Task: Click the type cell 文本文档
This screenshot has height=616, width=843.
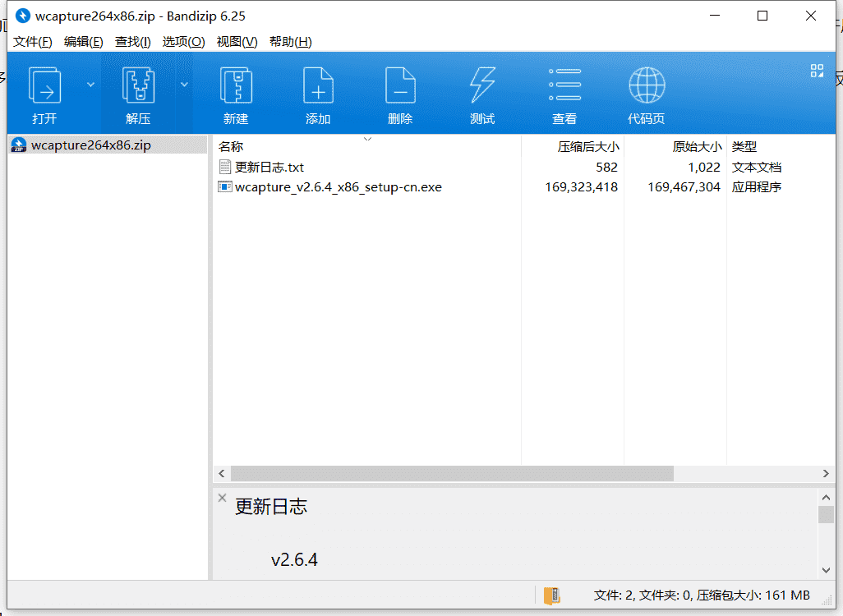Action: (x=757, y=168)
